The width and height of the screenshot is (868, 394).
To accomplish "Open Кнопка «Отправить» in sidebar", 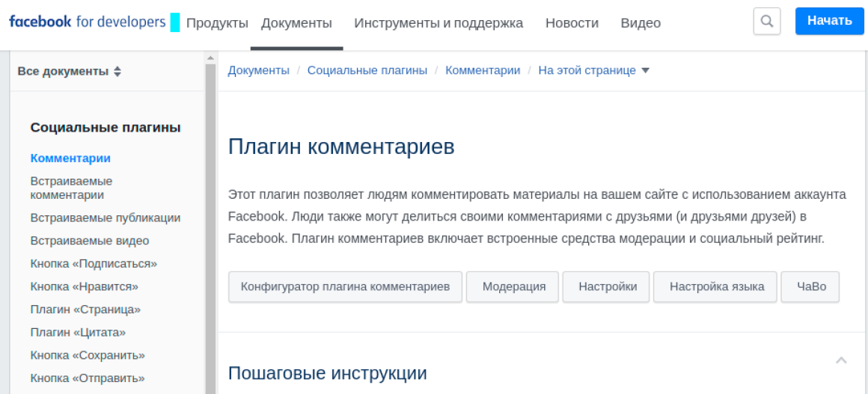I will (x=88, y=378).
